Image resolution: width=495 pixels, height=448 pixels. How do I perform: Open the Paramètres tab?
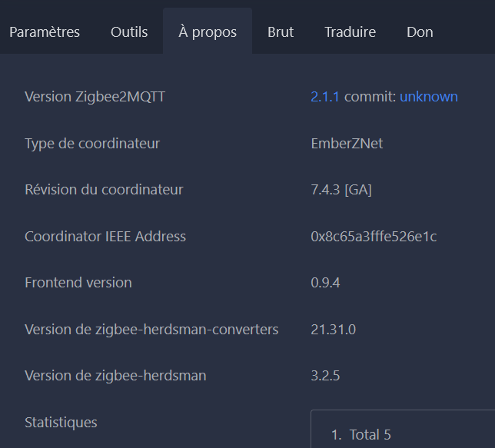(x=45, y=32)
